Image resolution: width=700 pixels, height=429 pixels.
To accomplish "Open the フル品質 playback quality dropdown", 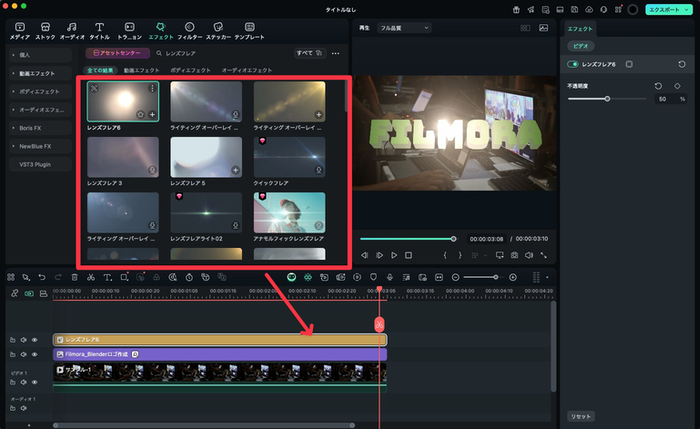I will coord(404,28).
